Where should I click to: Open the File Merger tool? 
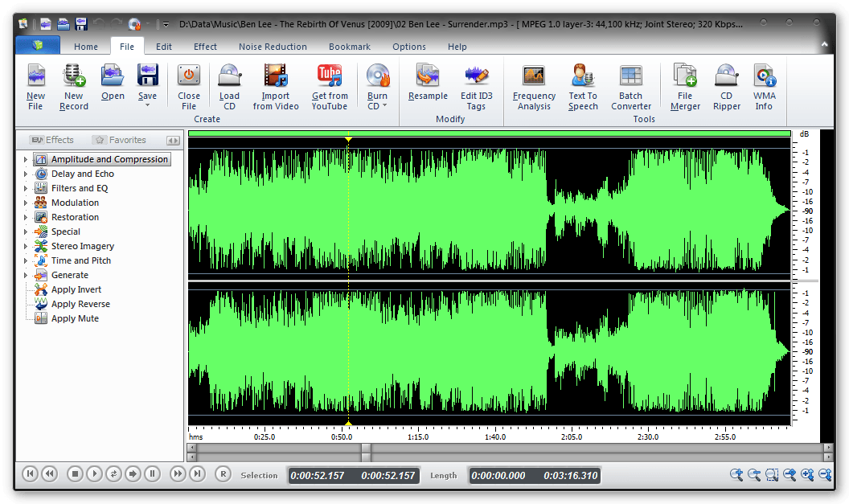685,76
